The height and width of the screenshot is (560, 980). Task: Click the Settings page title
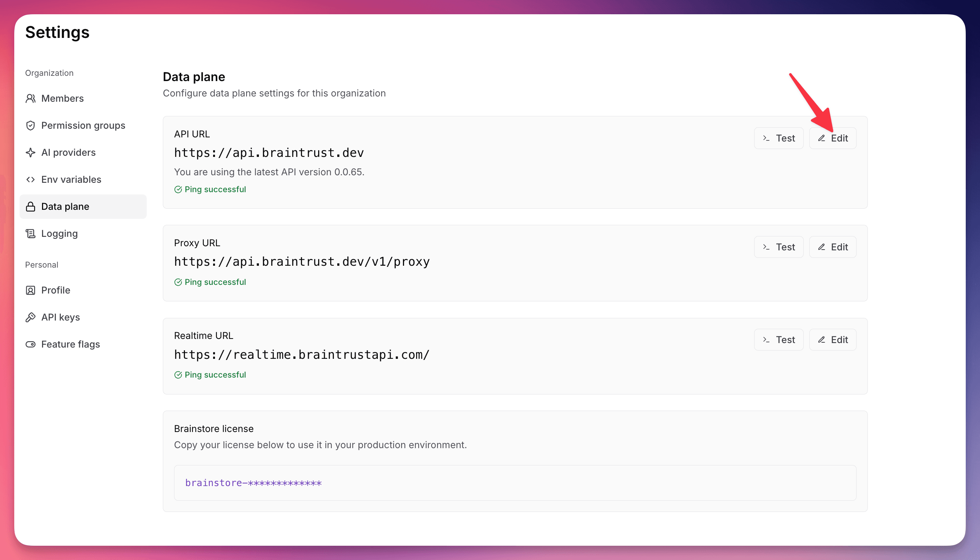(x=57, y=32)
